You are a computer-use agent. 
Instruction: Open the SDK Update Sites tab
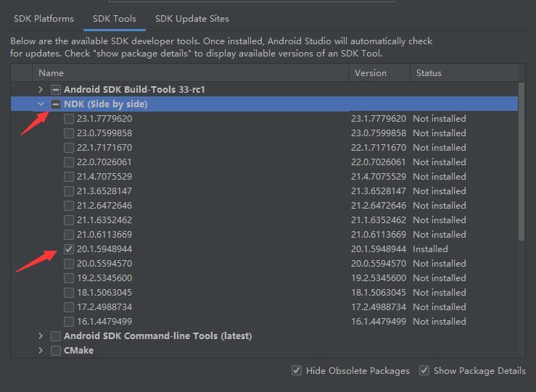point(192,18)
